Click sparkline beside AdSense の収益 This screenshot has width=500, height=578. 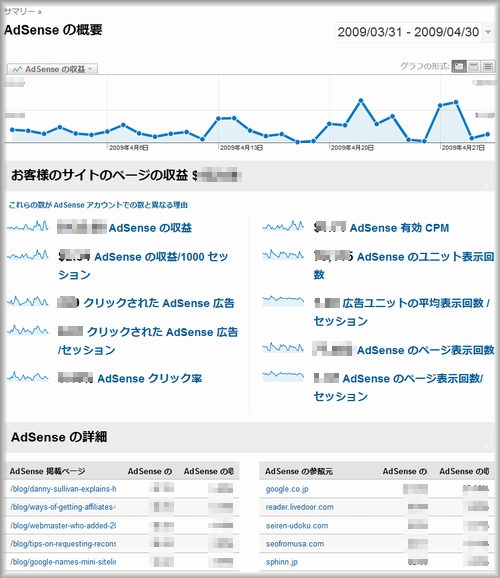coord(28,226)
